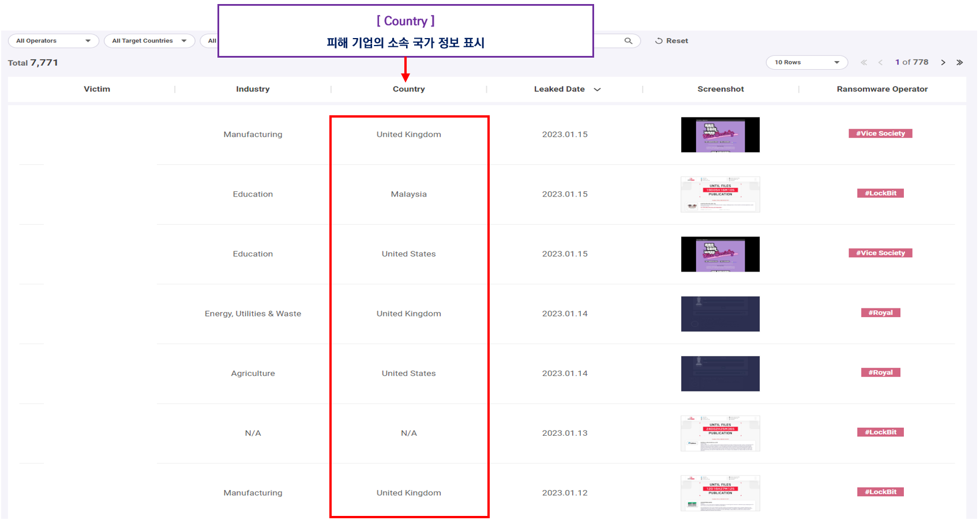980x524 pixels.
Task: Click the #Vice Society tag in first row
Action: pos(880,133)
